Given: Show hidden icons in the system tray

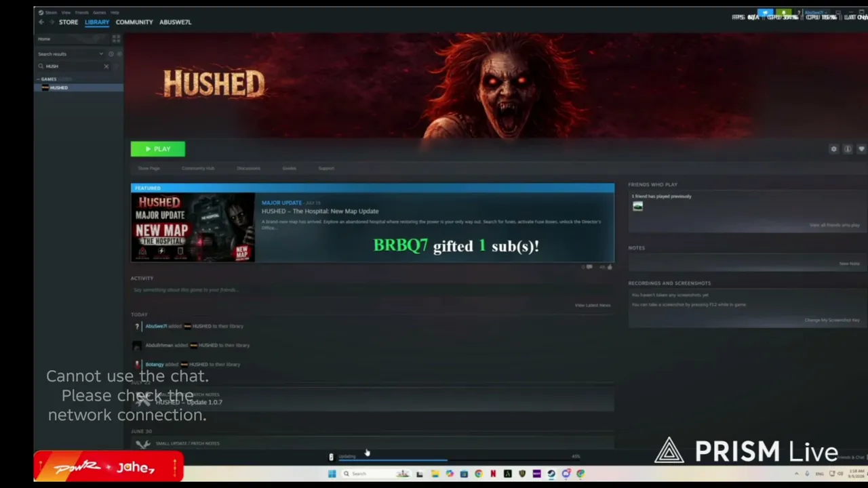Looking at the screenshot, I should pyautogui.click(x=796, y=474).
